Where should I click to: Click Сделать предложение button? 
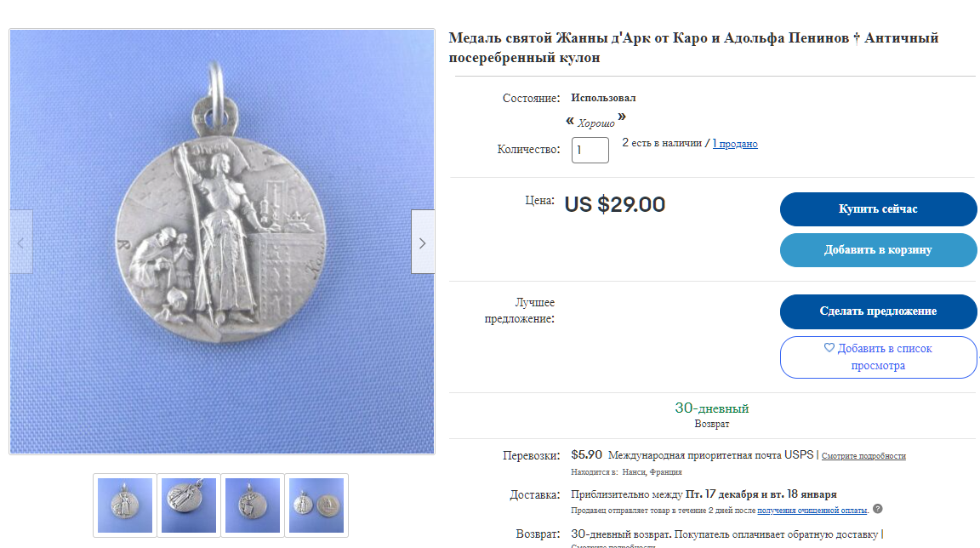[x=878, y=311]
